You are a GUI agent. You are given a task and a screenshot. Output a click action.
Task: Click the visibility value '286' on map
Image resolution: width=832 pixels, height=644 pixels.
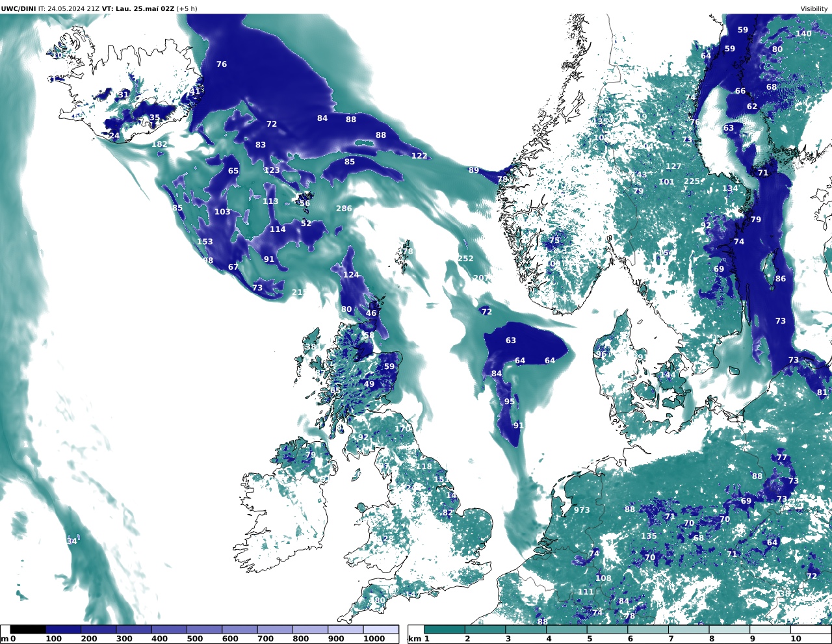(344, 209)
